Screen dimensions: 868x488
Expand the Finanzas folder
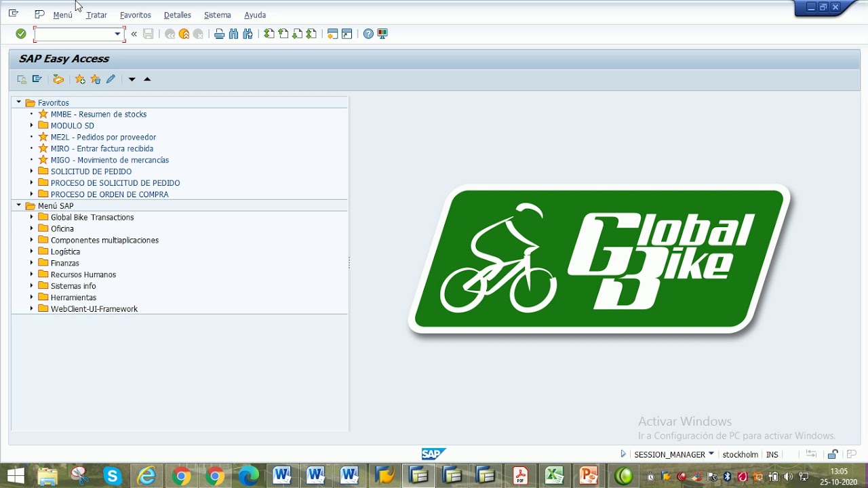[31, 263]
